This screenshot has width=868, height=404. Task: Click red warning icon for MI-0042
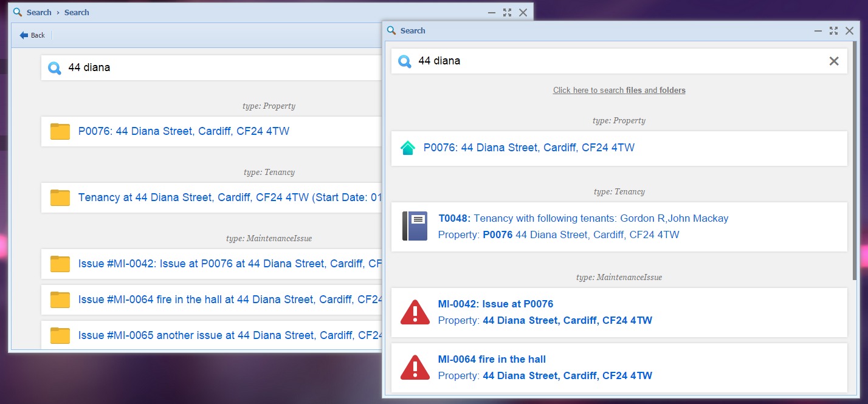point(415,312)
